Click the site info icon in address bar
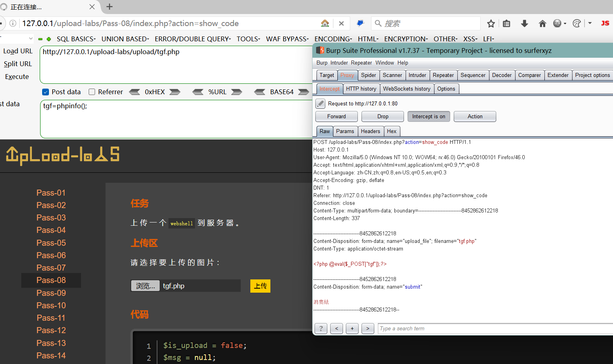 pyautogui.click(x=13, y=23)
